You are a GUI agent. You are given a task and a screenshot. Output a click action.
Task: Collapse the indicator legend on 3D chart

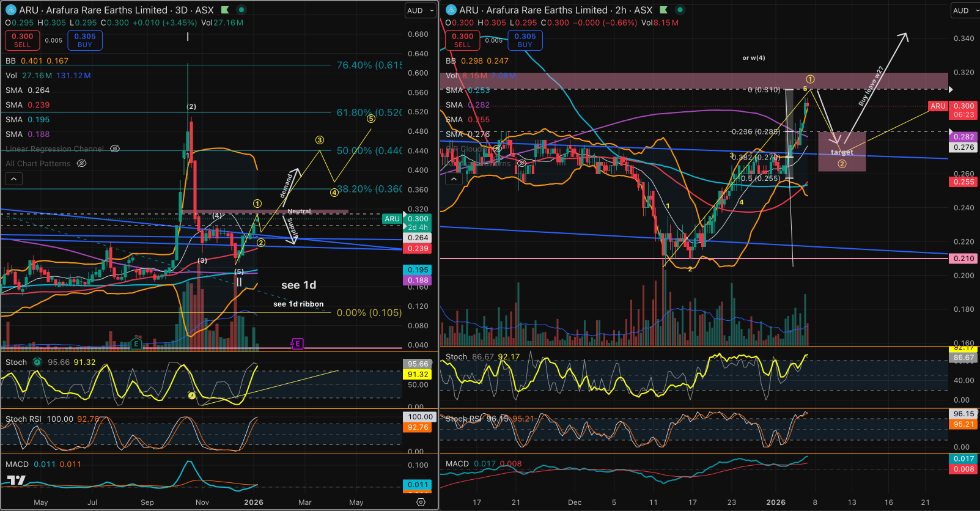(13, 178)
